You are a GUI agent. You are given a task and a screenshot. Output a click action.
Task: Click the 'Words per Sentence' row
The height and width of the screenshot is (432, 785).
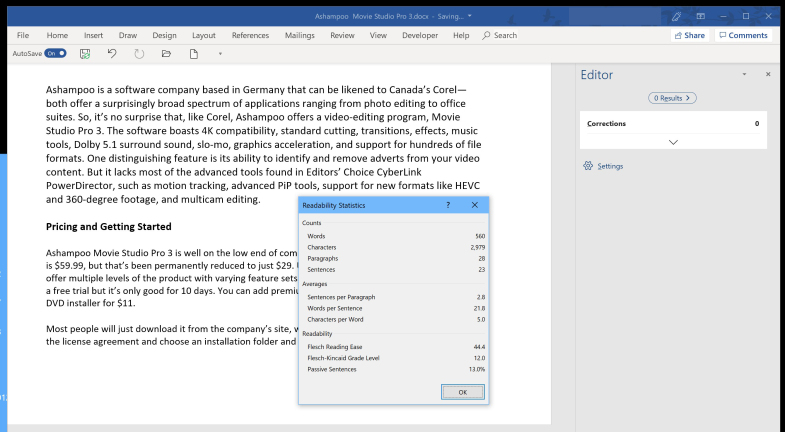click(394, 308)
